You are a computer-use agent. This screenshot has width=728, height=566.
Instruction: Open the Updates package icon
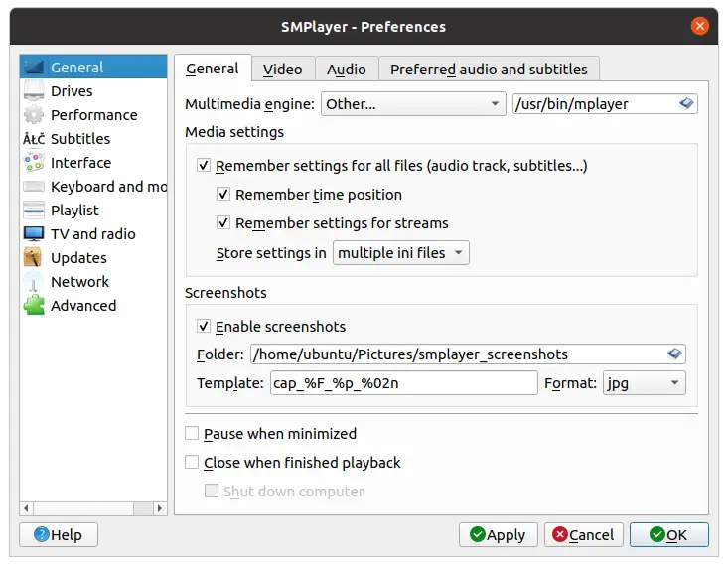33,258
